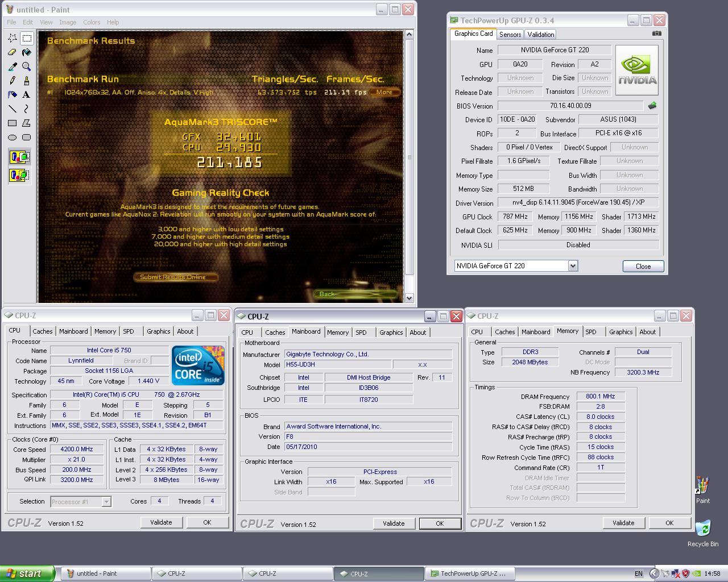
Task: Open the Help menu in Paint
Action: point(113,22)
